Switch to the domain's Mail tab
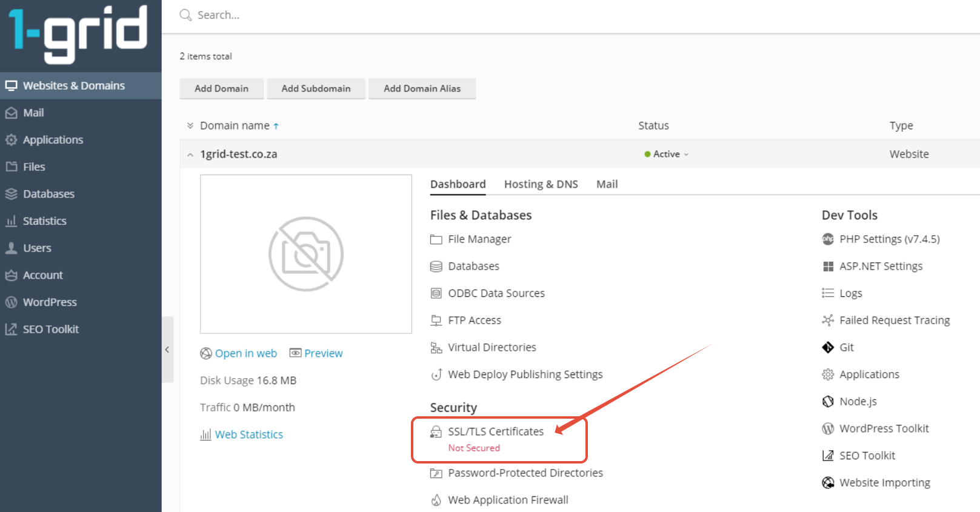This screenshot has height=512, width=980. [x=607, y=184]
